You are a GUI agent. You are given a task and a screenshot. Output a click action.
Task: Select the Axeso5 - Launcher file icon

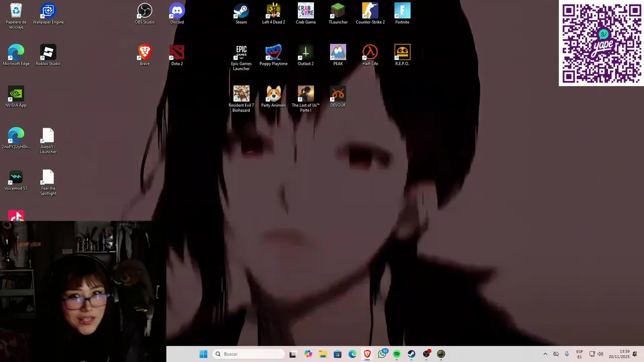pyautogui.click(x=48, y=141)
